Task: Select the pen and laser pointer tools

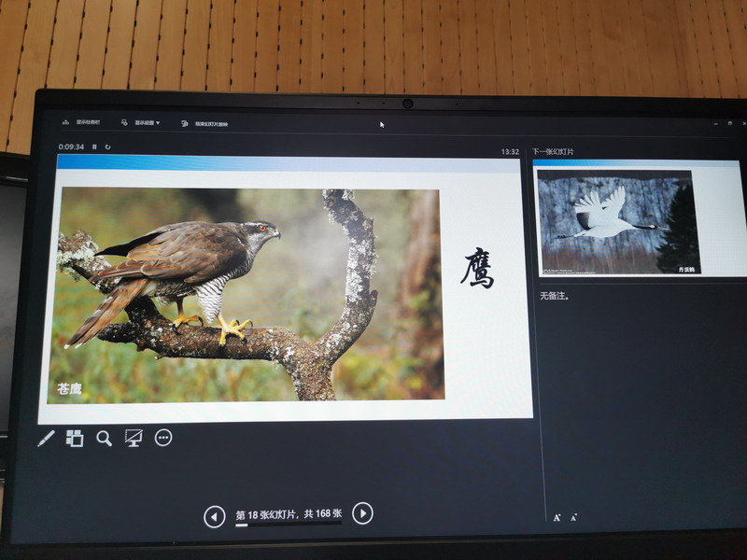Action: 46,438
